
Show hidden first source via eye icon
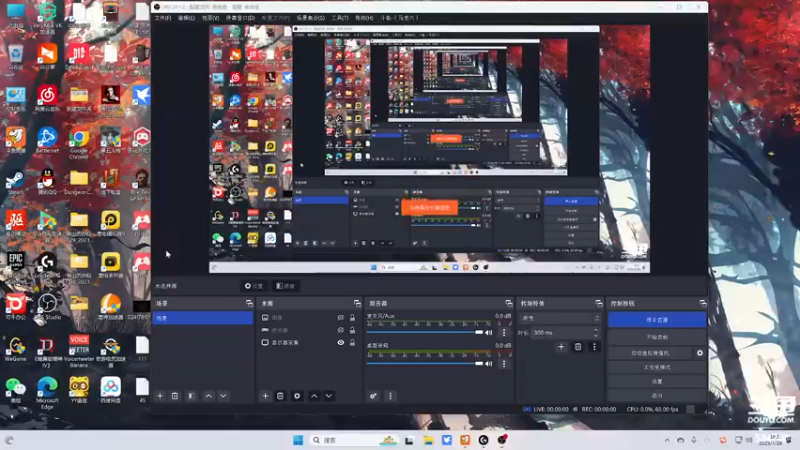coord(341,317)
